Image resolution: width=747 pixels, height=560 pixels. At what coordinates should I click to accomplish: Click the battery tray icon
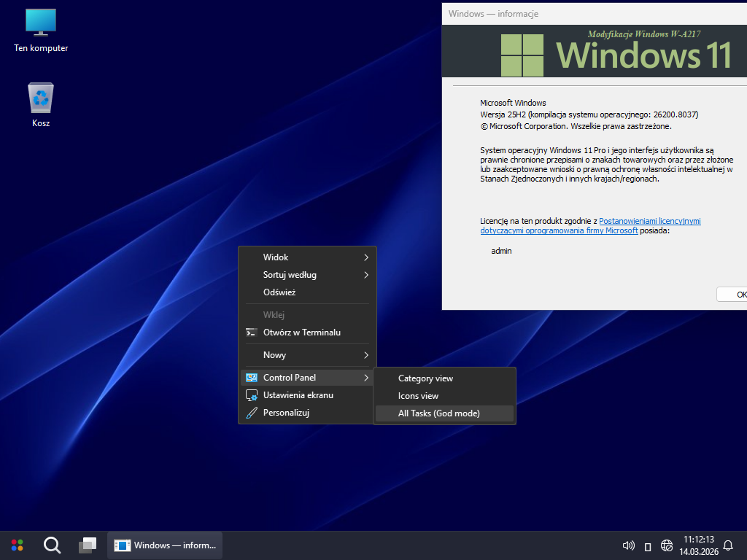(x=647, y=545)
